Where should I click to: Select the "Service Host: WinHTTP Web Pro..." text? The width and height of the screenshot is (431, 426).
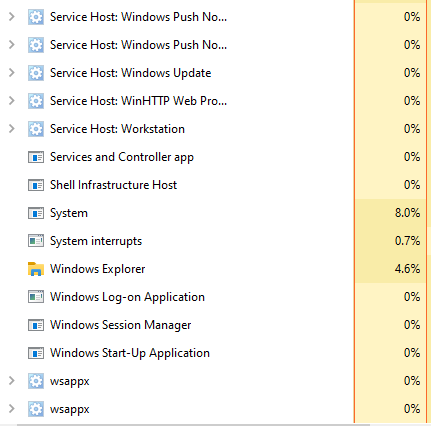[138, 101]
